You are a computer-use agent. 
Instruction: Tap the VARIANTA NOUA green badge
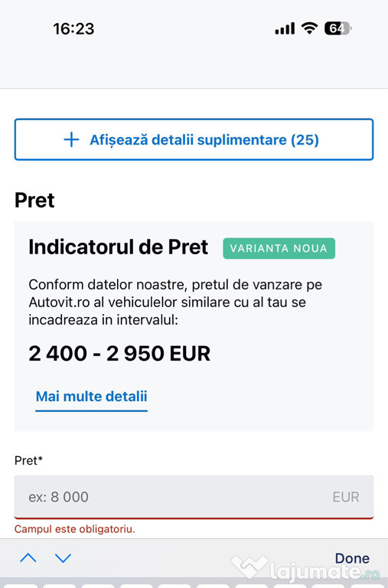[279, 248]
